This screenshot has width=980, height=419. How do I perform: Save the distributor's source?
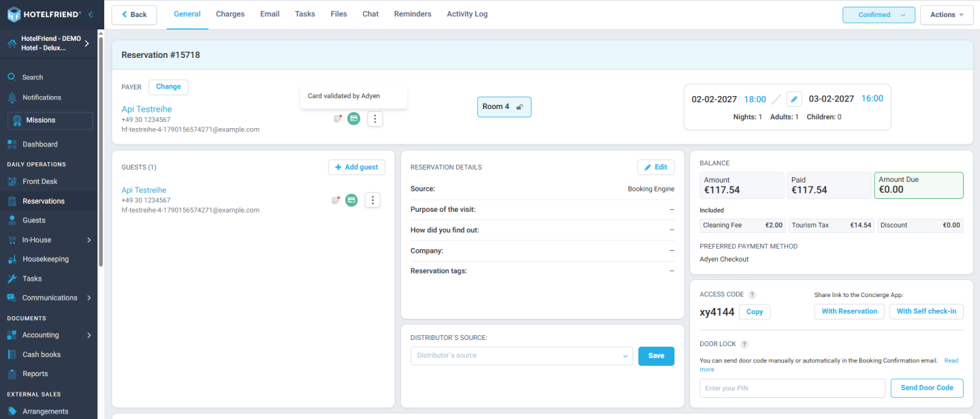[656, 356]
